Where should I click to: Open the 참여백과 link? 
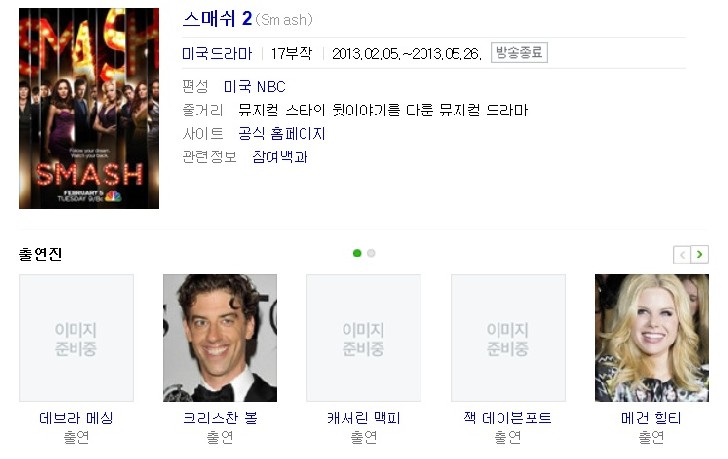pos(280,156)
